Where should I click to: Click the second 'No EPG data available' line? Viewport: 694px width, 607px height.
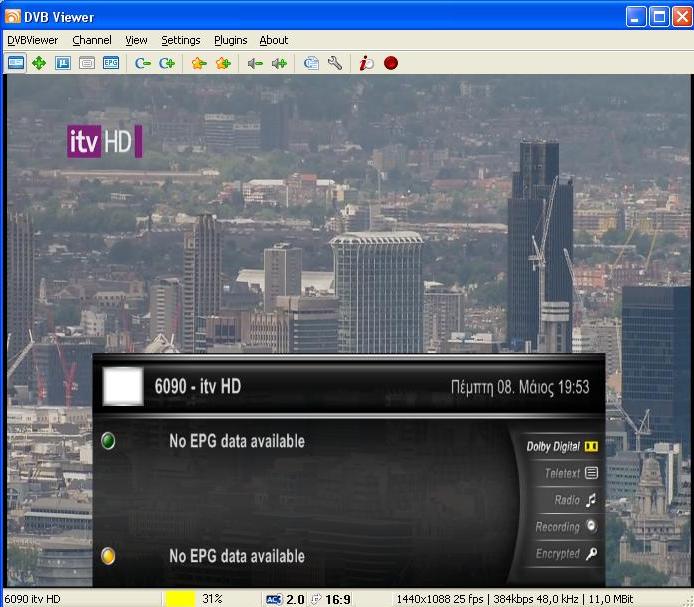pos(237,556)
